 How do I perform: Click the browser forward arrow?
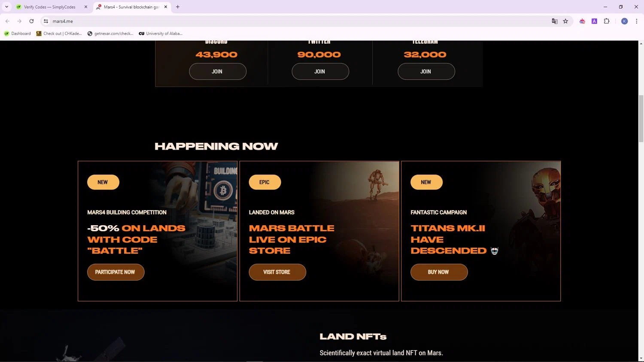pyautogui.click(x=19, y=21)
